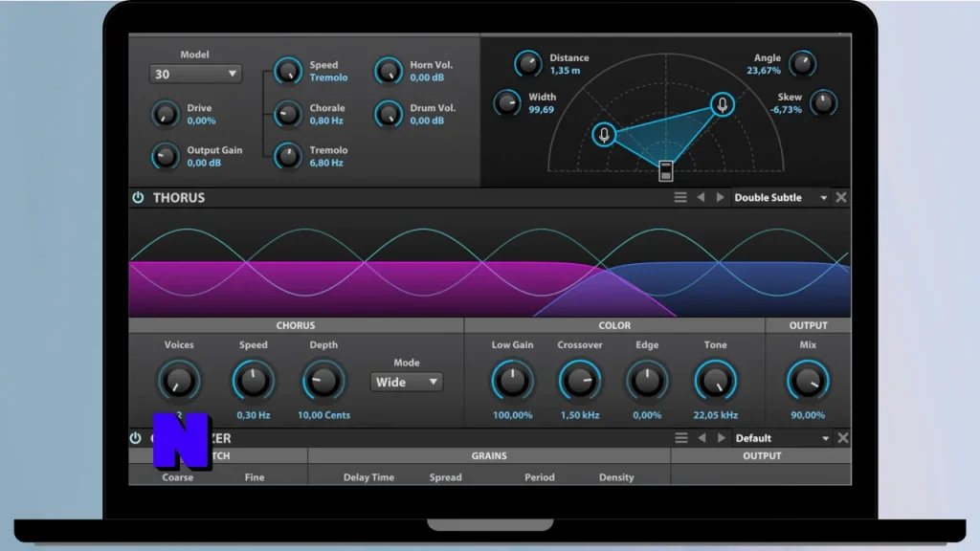Click the Drum Vol. knob

pos(389,115)
